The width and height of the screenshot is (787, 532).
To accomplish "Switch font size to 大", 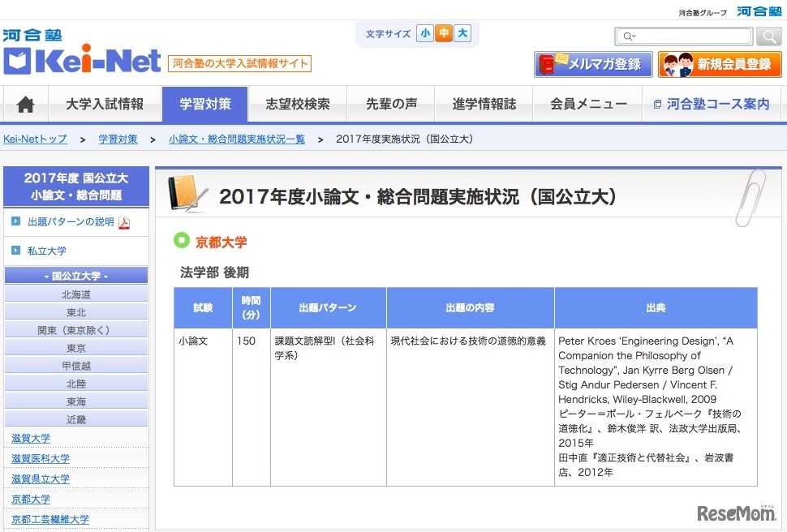I will point(462,33).
